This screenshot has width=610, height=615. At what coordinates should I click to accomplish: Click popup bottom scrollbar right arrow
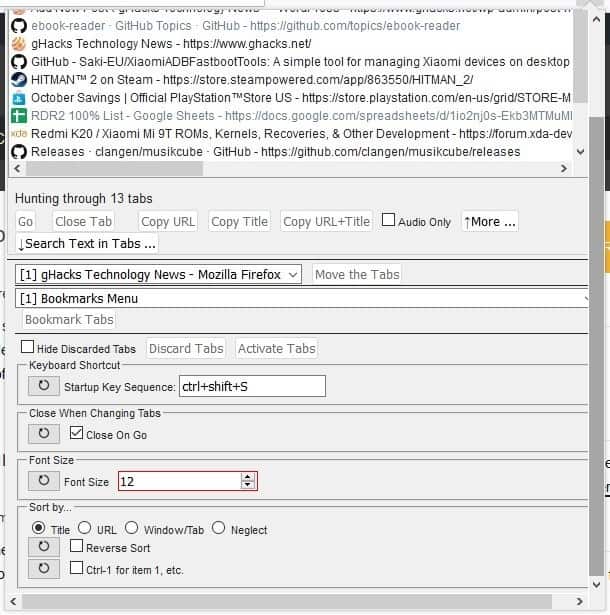[x=579, y=602]
